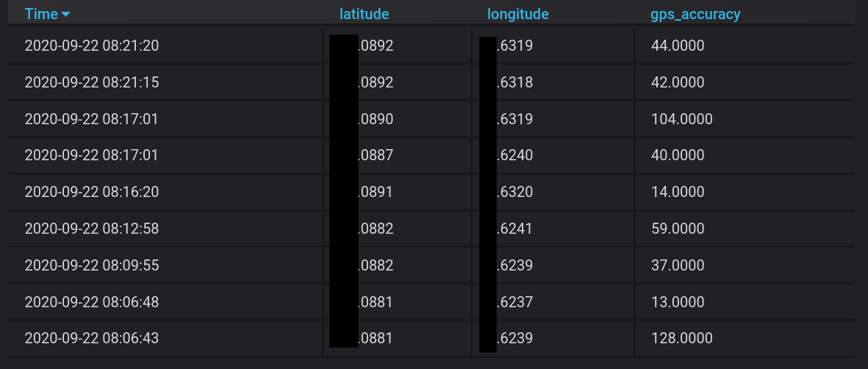Click gps_accuracy value 128.0000
This screenshot has height=369, width=868.
(x=682, y=338)
